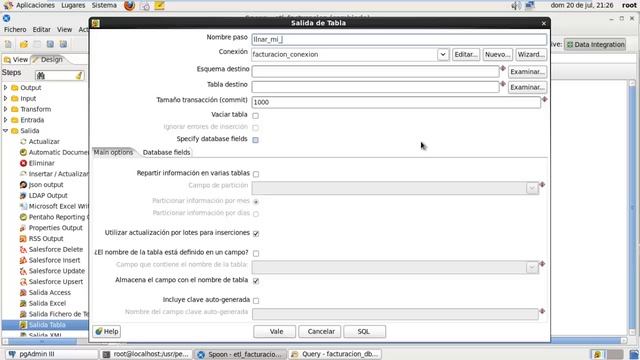Uncheck Utilizar actualización por lotes para inserciones

pos(256,233)
